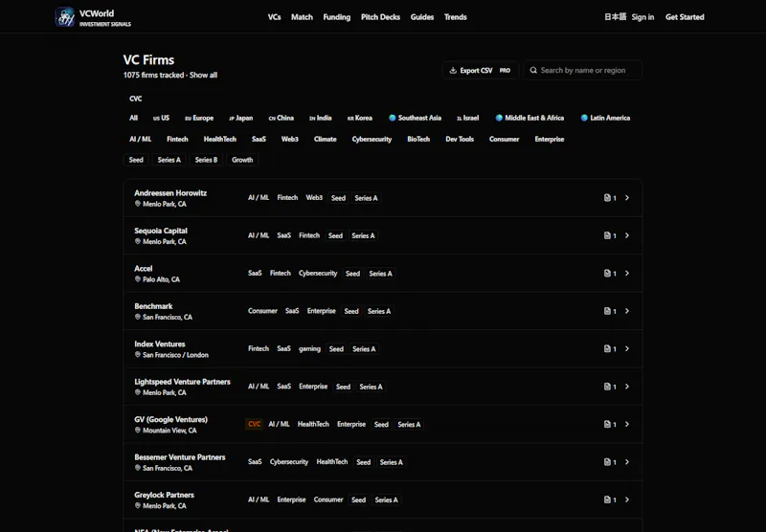766x532 pixels.
Task: Click the Export CSV PRO button
Action: coord(481,70)
